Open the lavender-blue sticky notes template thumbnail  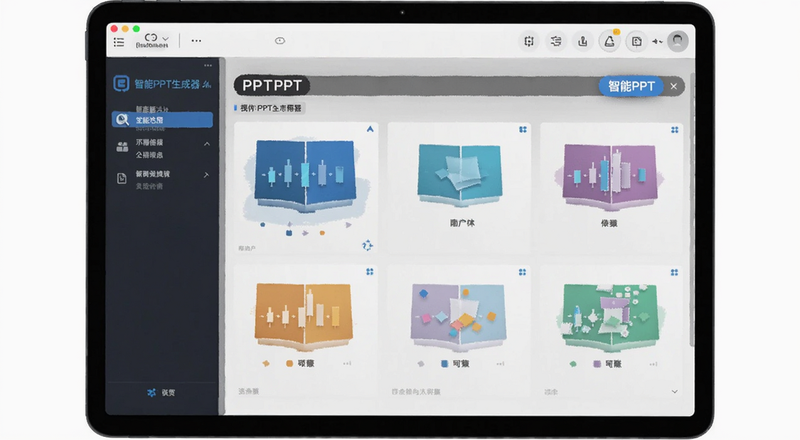458,316
